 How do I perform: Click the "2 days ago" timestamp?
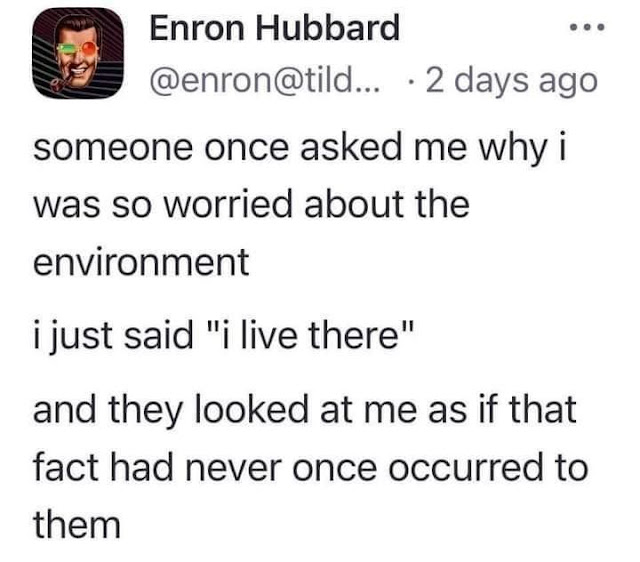pyautogui.click(x=509, y=81)
